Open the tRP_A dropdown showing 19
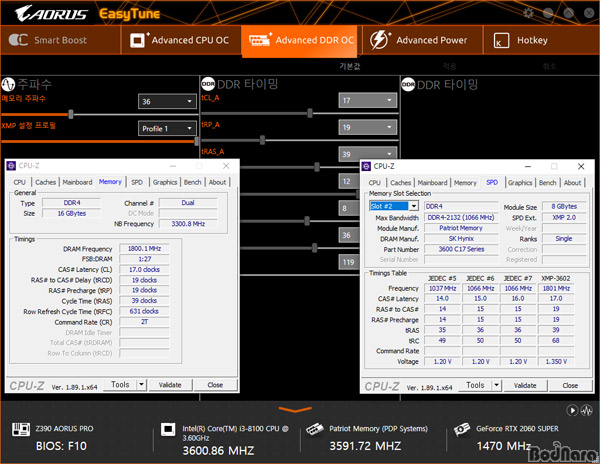This screenshot has width=600, height=464. pos(368,127)
